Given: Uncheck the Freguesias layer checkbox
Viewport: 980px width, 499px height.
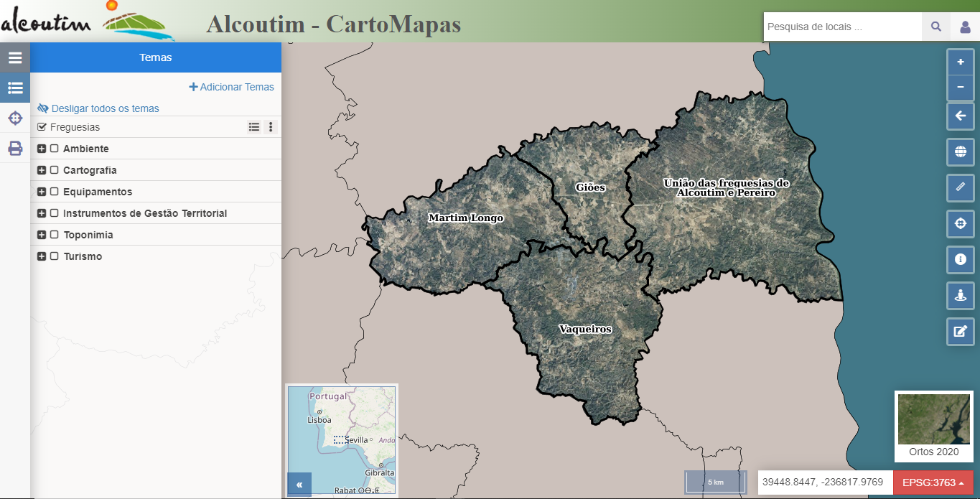Looking at the screenshot, I should (x=42, y=127).
